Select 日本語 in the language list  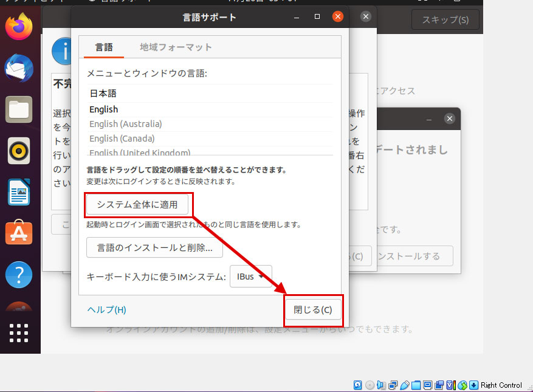(x=210, y=93)
